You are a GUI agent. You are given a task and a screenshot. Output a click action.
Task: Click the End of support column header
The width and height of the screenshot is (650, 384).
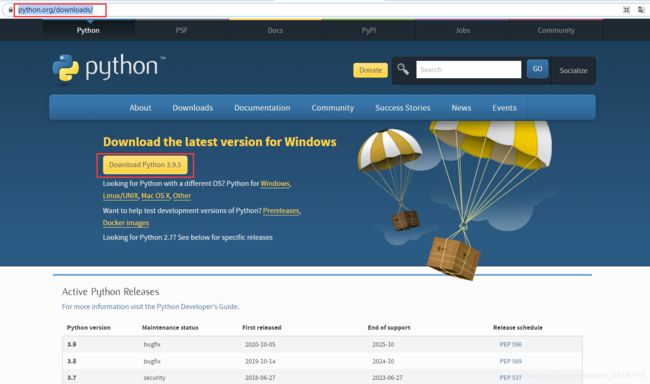coord(389,328)
